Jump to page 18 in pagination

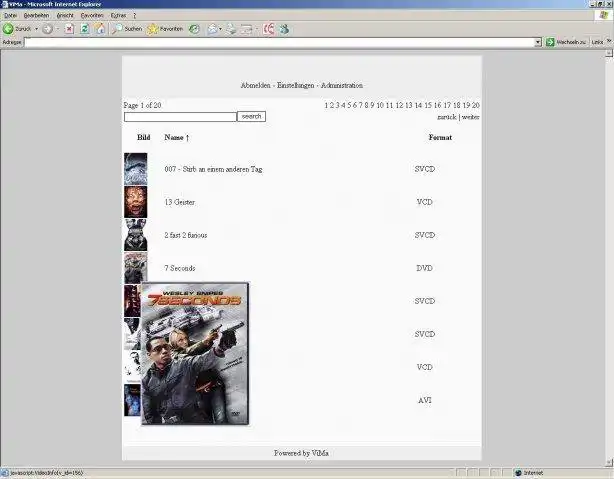tap(457, 105)
